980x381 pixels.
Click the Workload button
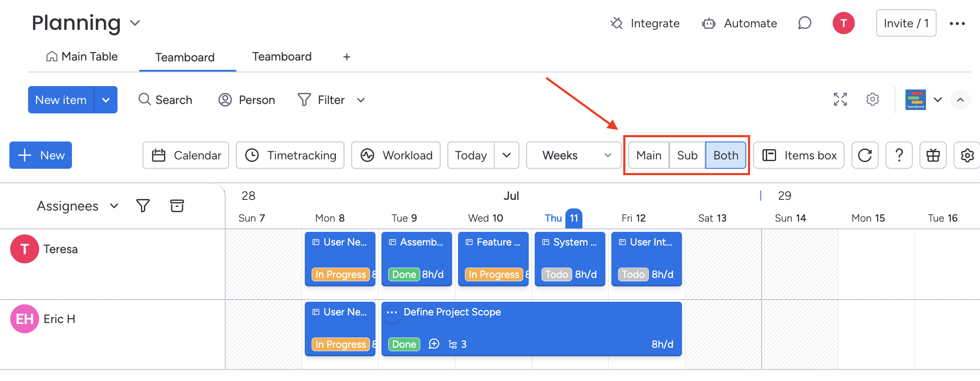[395, 155]
